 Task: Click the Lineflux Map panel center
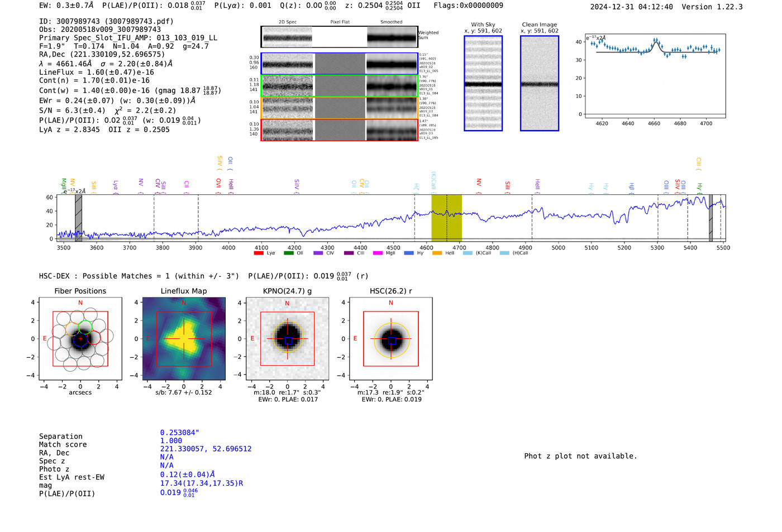tap(184, 339)
